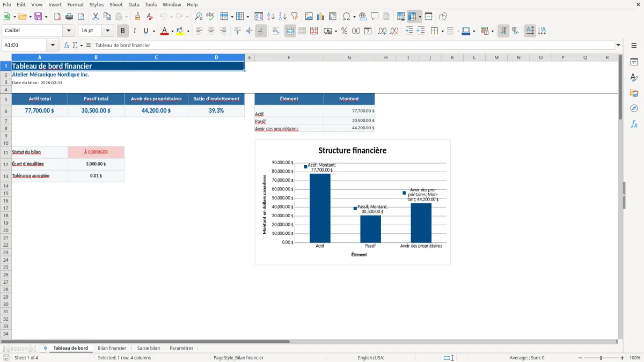Viewport: 644px width, 362px height.
Task: Open the sidebar Styles panel
Action: [x=634, y=77]
